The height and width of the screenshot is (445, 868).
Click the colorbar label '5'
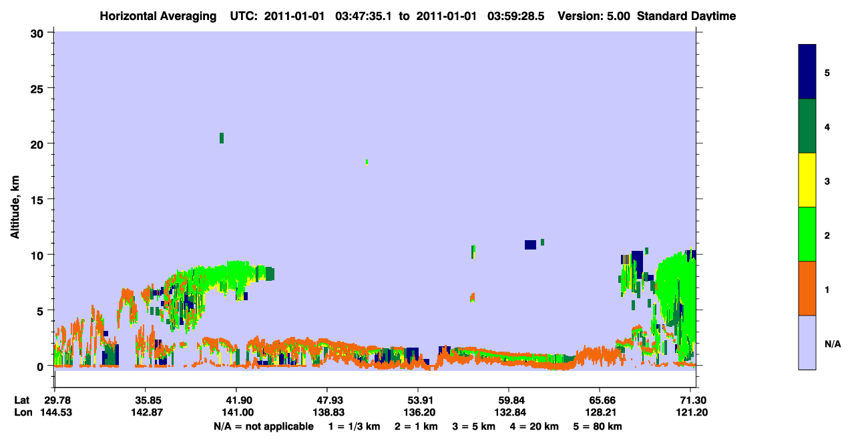click(827, 72)
